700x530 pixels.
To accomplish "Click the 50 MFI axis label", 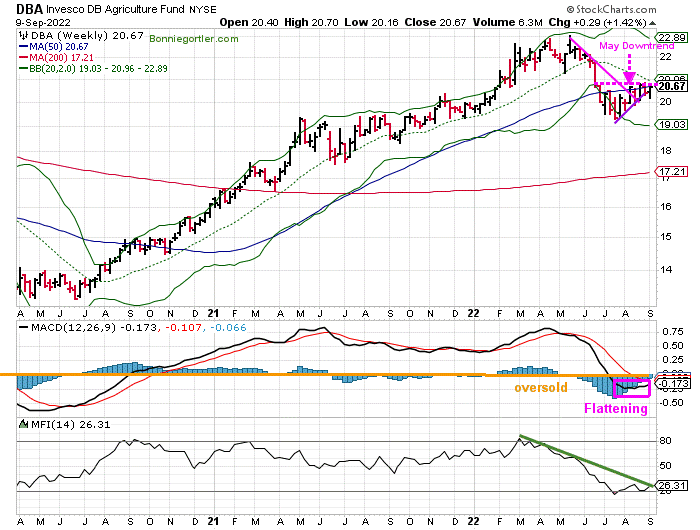I will coord(666,466).
